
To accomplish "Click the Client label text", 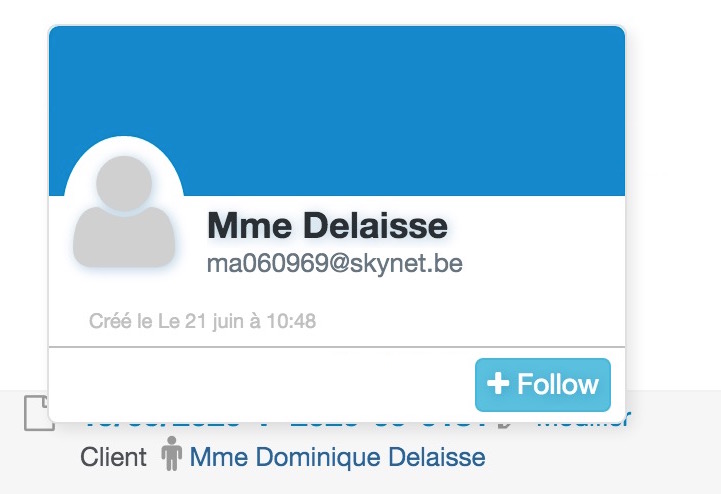I will (x=114, y=457).
